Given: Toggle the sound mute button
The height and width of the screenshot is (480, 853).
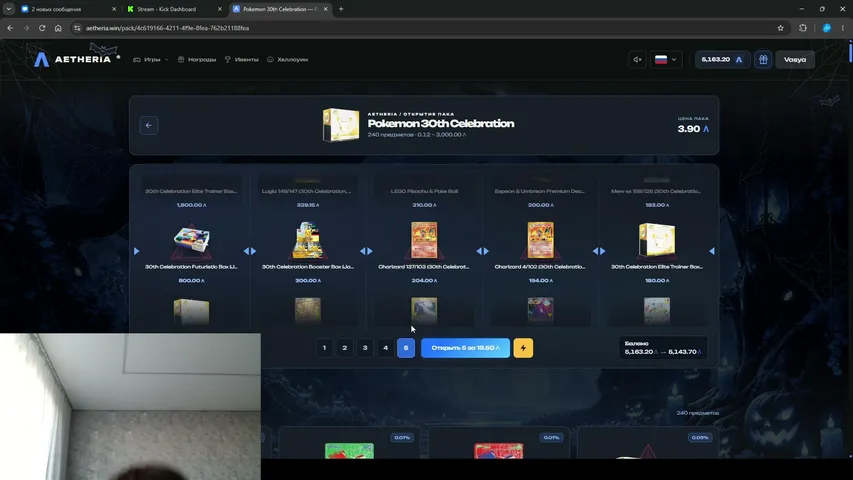Looking at the screenshot, I should 637,59.
